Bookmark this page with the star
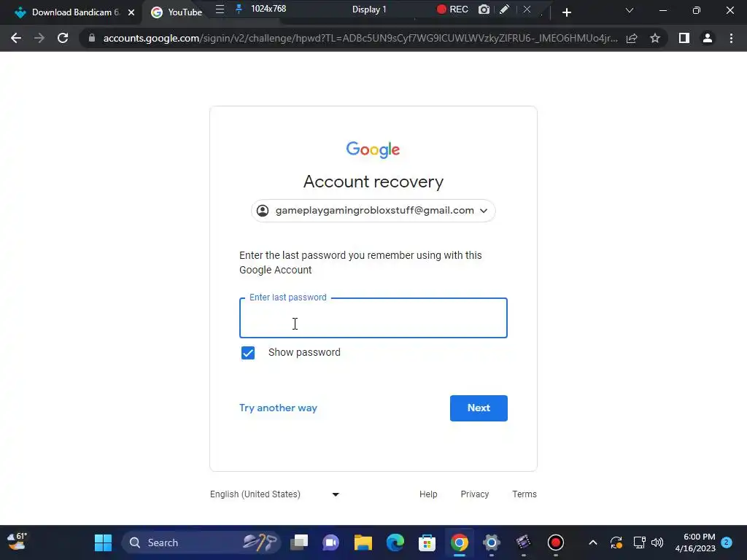Screen dimensions: 747x560 (x=655, y=38)
